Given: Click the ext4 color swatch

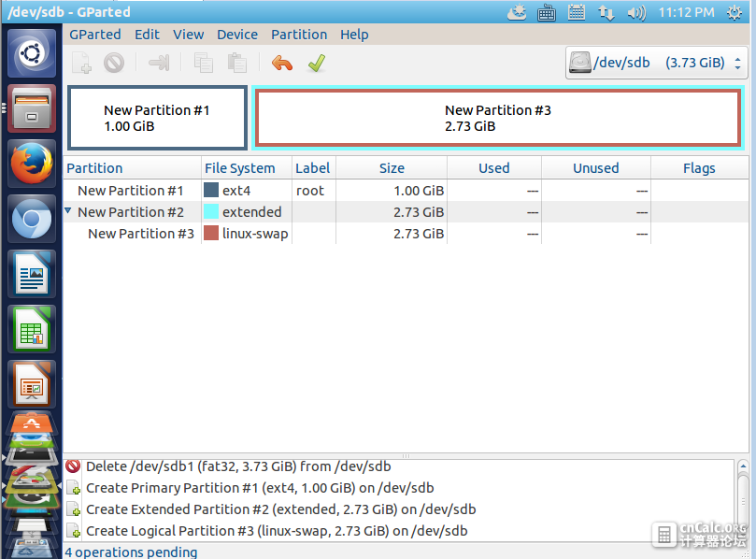Looking at the screenshot, I should 211,190.
